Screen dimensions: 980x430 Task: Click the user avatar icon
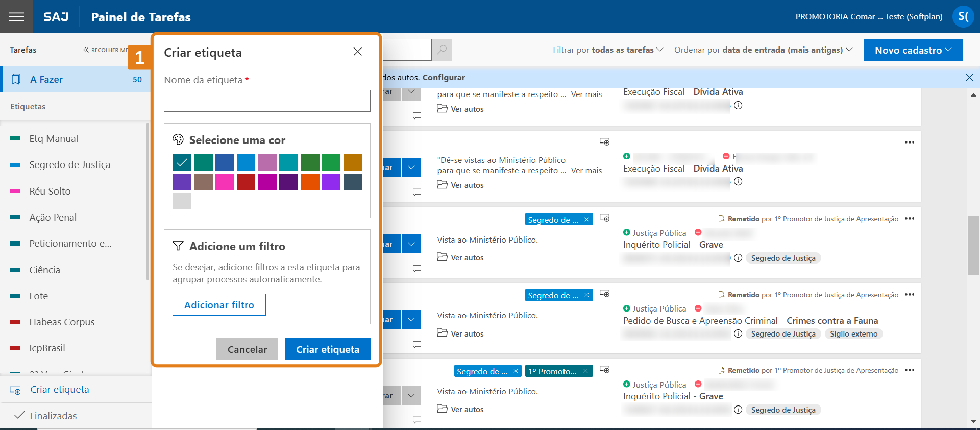click(963, 16)
